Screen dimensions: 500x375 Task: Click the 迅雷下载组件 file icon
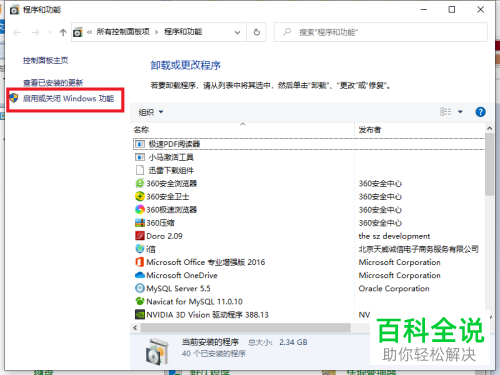click(x=140, y=170)
